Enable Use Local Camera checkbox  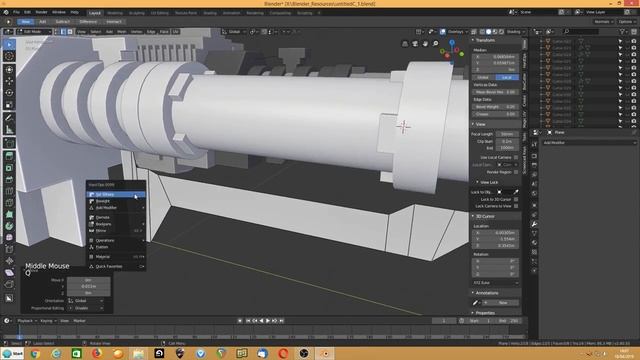pos(516,157)
